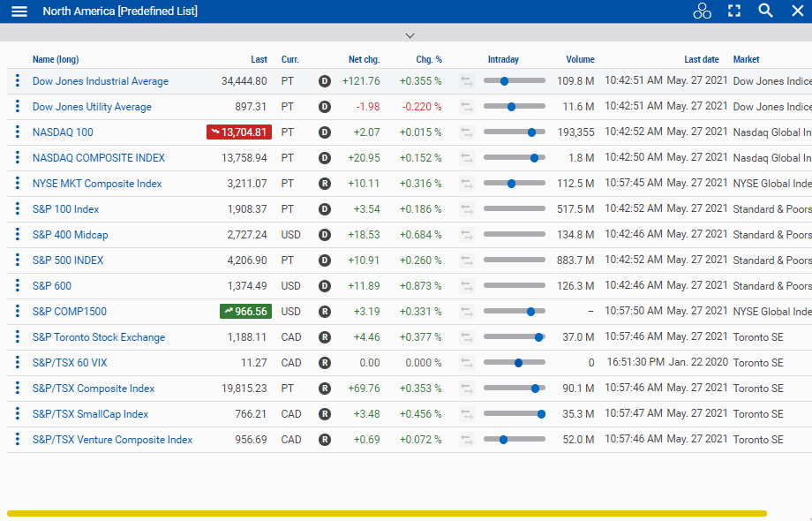The height and width of the screenshot is (521, 812).
Task: Click the D delayed badge for Dow Jones Industrial Average
Action: [x=325, y=80]
